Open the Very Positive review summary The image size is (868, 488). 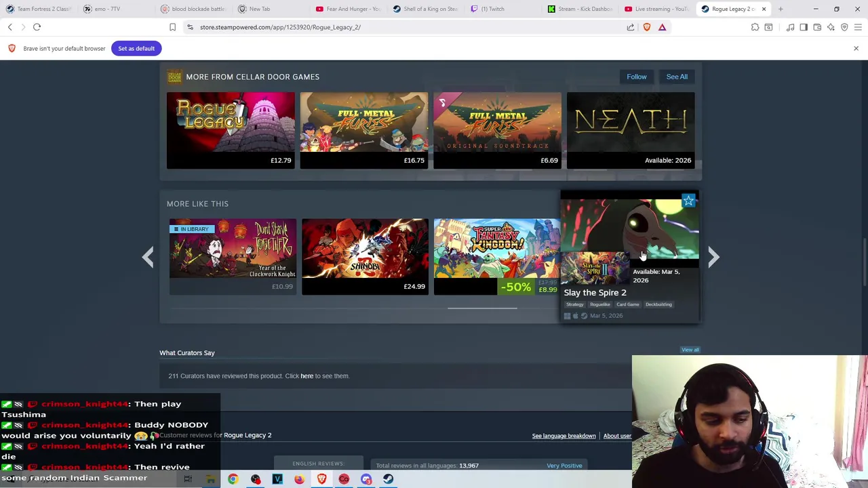point(564,466)
